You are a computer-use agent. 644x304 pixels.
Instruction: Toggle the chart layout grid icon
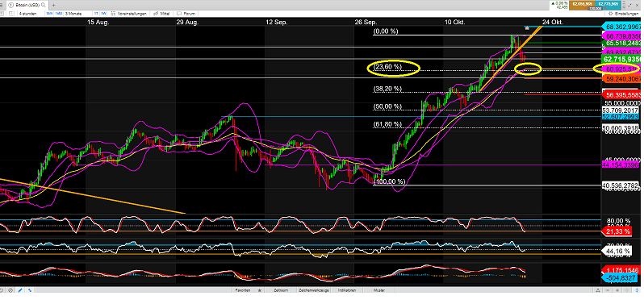[11, 14]
